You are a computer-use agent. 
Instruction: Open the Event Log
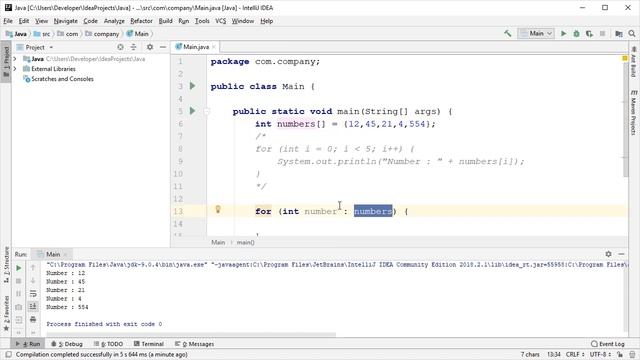coord(608,344)
